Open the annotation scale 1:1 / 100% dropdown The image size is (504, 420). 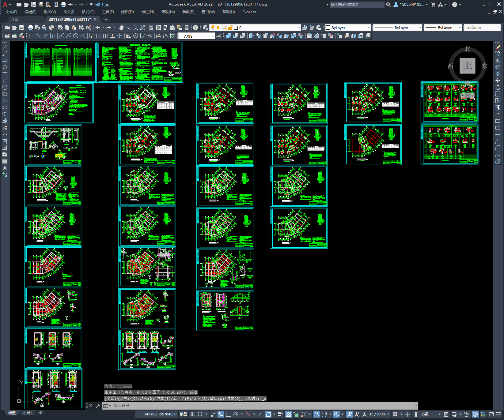(379, 414)
